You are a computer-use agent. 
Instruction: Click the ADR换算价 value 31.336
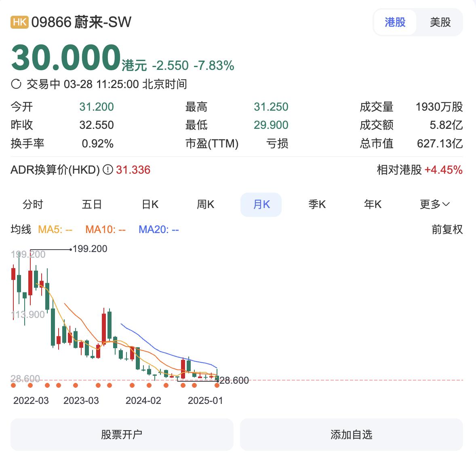(133, 170)
